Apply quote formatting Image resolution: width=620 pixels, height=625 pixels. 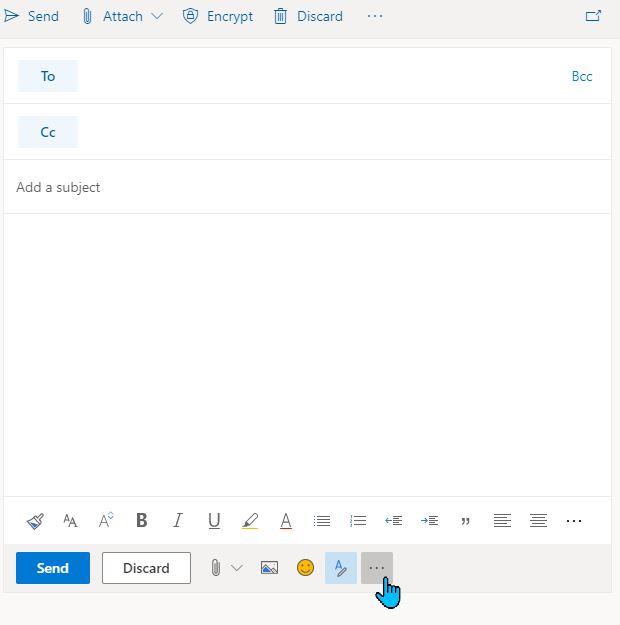[x=466, y=521]
